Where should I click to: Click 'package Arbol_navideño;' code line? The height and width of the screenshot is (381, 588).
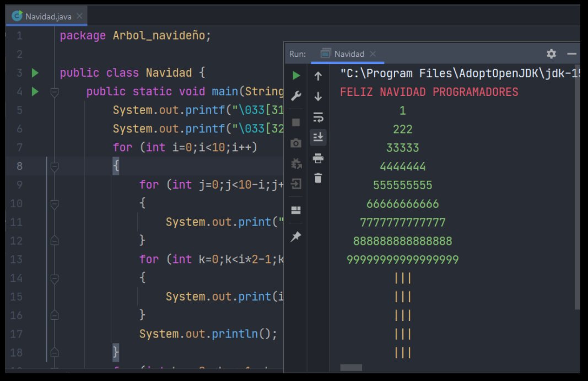[x=136, y=36]
